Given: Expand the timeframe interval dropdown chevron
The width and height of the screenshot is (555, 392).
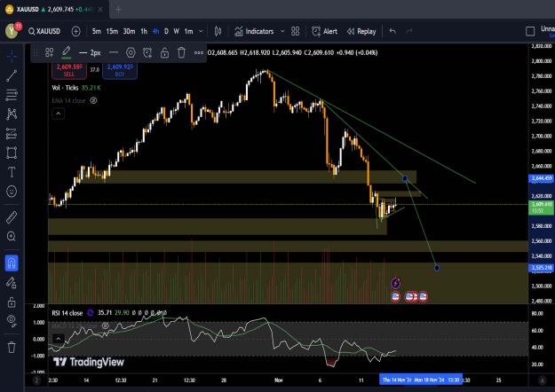Looking at the screenshot, I should 201,31.
